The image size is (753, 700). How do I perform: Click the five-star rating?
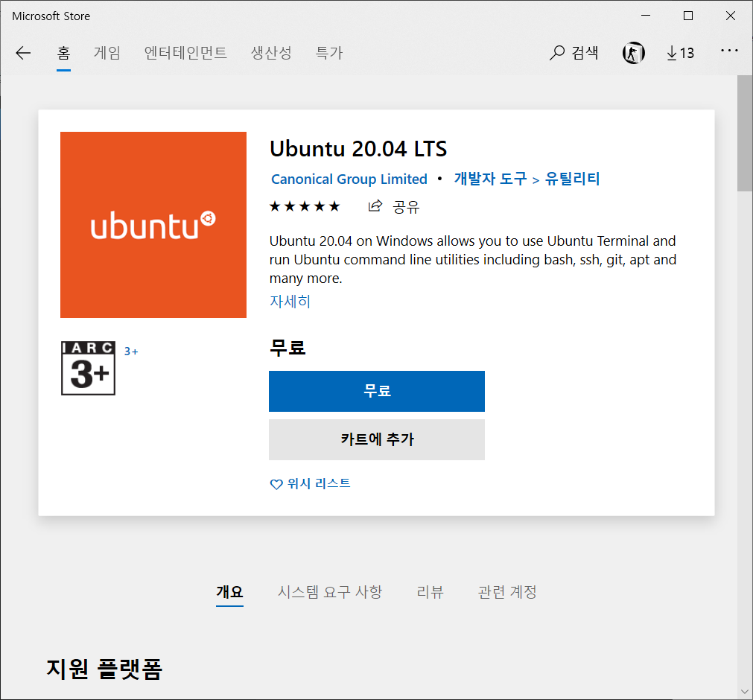point(305,206)
